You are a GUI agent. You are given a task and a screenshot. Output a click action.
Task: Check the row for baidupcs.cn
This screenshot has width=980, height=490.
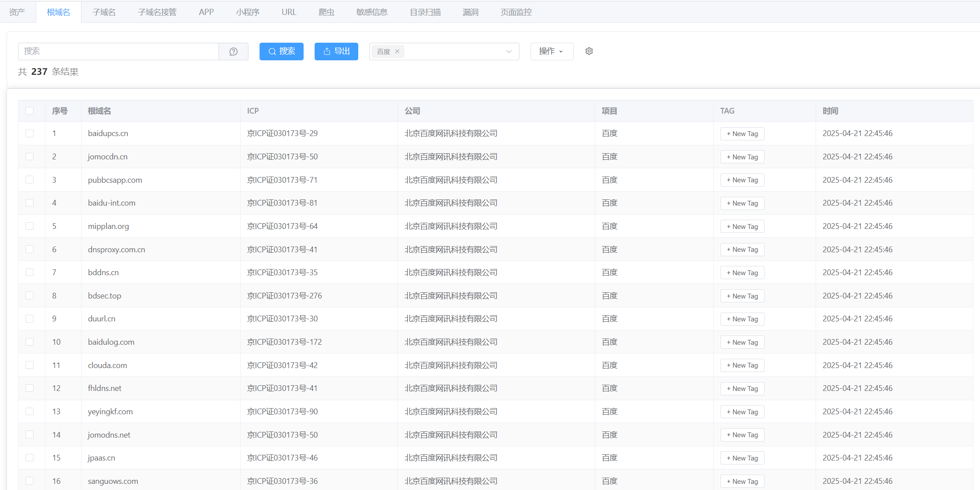pyautogui.click(x=30, y=133)
